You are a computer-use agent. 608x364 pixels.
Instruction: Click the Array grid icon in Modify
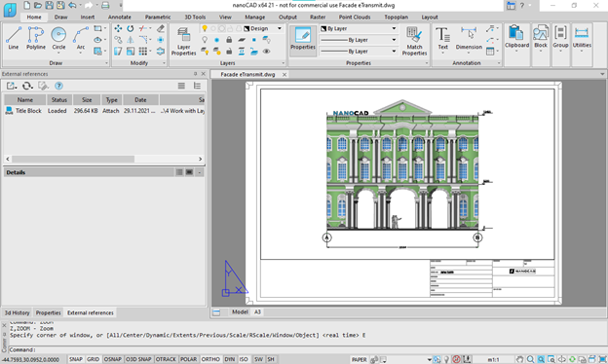point(142,52)
